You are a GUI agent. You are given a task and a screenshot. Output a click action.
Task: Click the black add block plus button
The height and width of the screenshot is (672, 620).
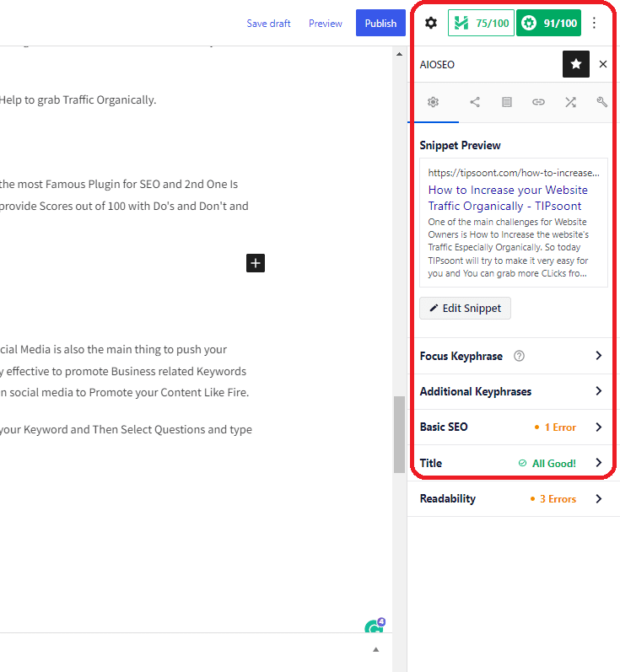[x=256, y=263]
